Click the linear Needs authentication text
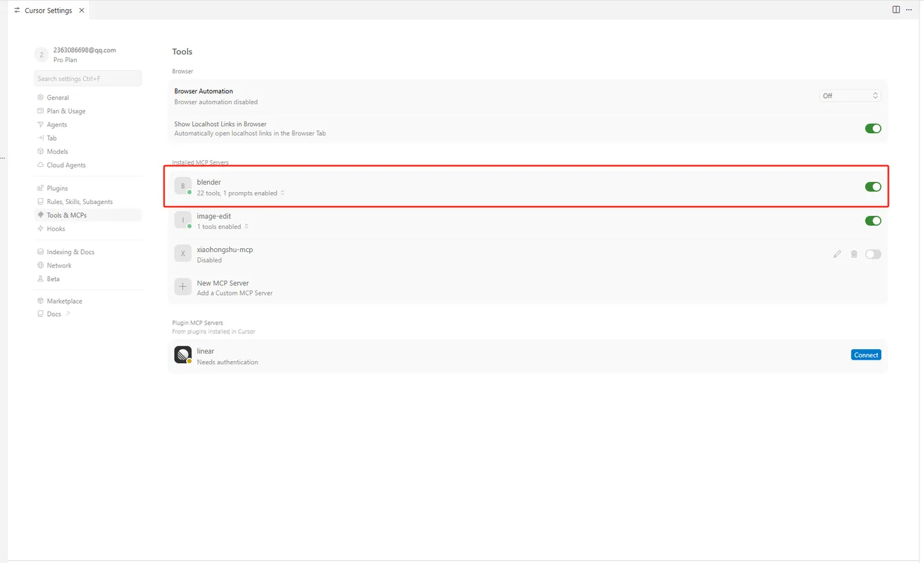 228,362
